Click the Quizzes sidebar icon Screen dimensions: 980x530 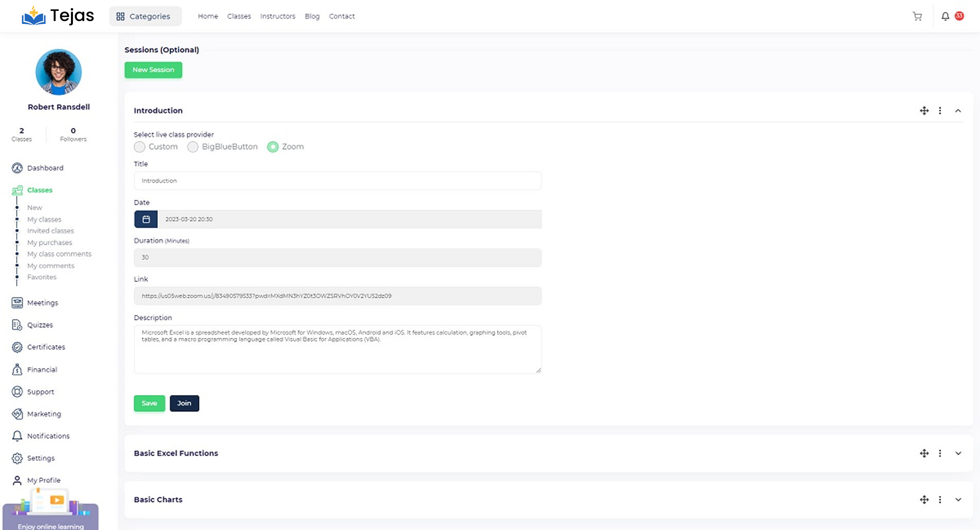[17, 325]
